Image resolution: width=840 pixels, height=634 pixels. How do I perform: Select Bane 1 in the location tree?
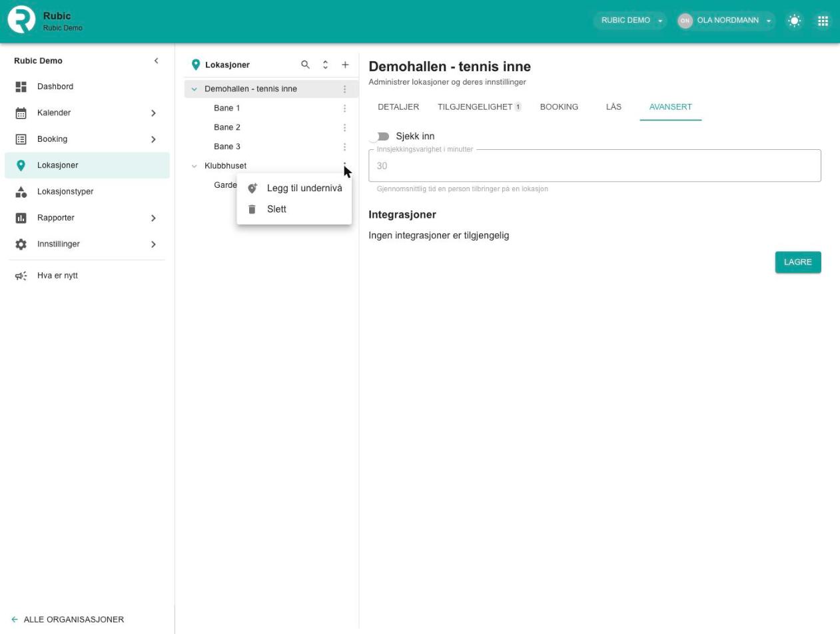click(x=227, y=108)
